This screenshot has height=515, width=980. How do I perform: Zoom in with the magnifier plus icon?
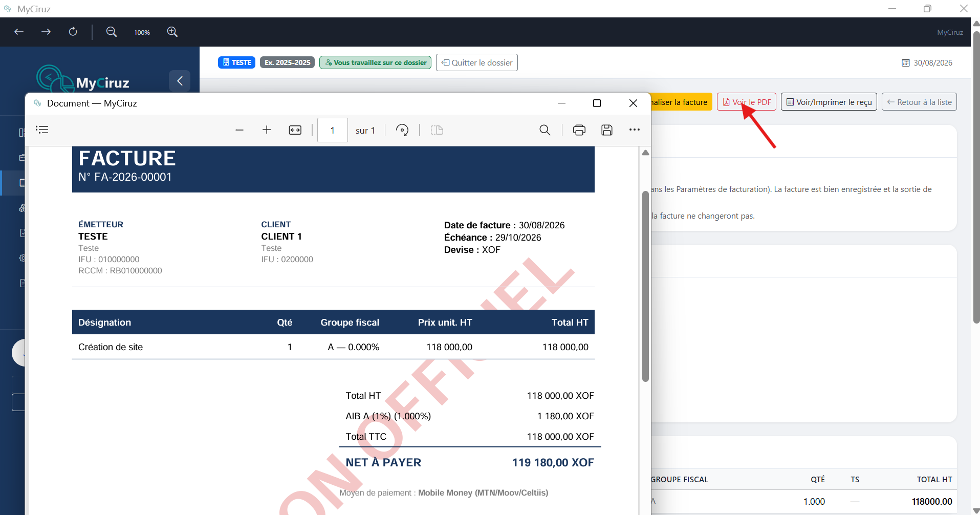pos(172,32)
